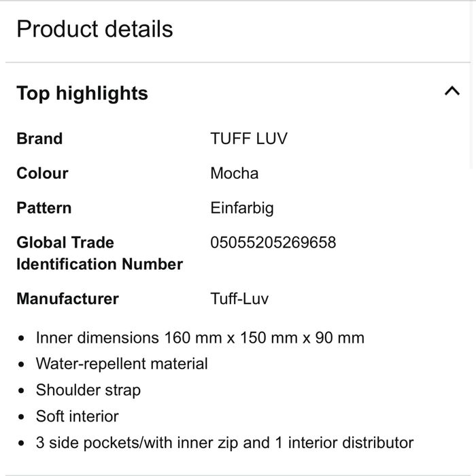Click the Soft interior bullet
Image resolution: width=476 pixels, height=476 pixels.
coord(78,416)
